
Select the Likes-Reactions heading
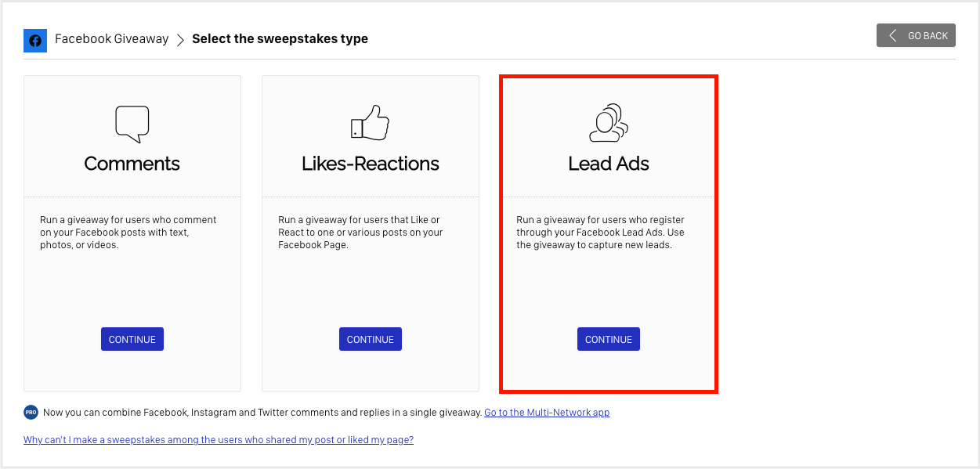pyautogui.click(x=371, y=164)
